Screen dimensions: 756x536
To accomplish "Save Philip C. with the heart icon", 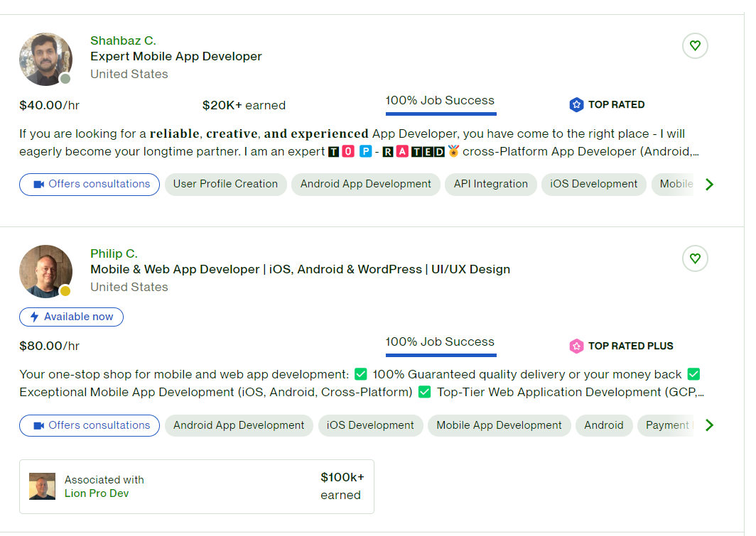I will coord(695,259).
